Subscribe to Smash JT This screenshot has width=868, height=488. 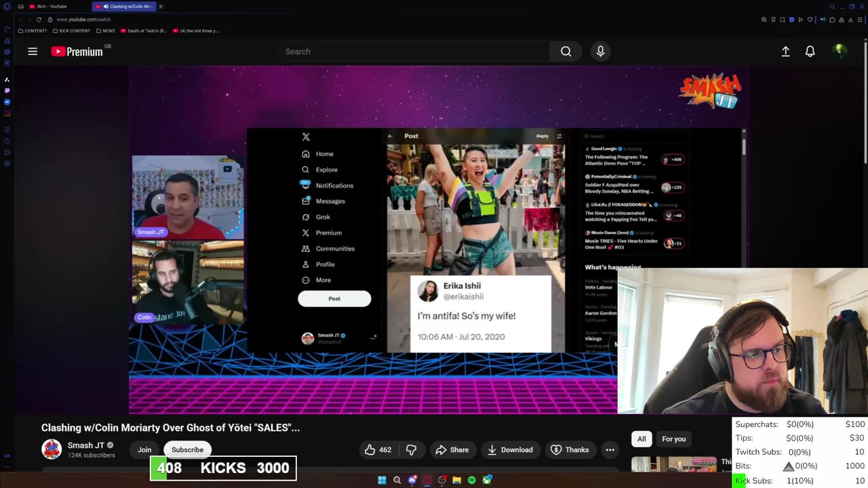pos(187,450)
